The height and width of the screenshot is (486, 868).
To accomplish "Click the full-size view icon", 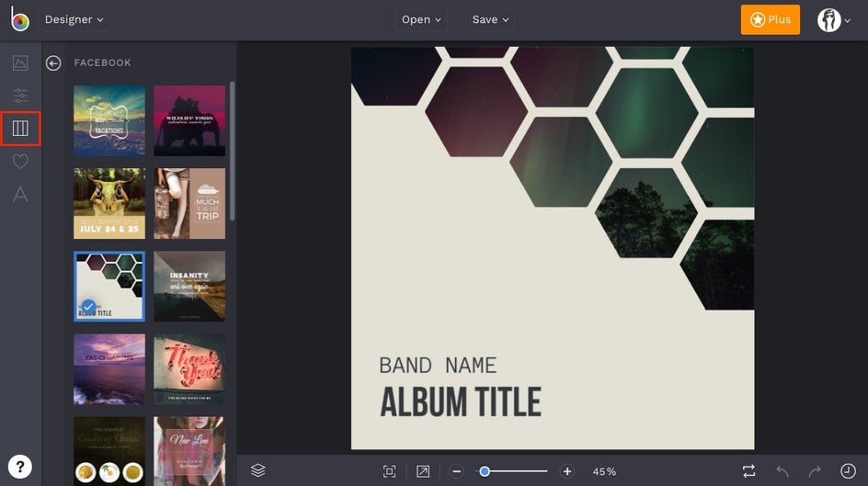I will click(423, 471).
